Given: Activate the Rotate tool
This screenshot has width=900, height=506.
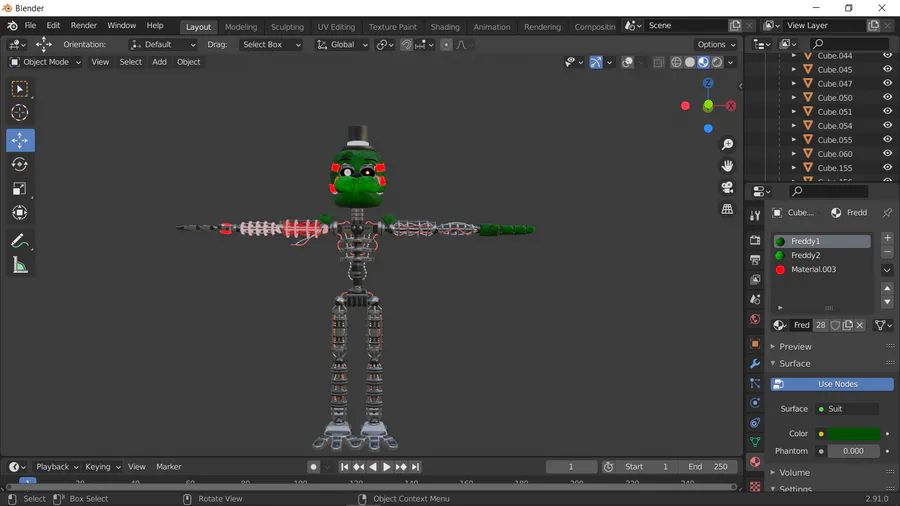Looking at the screenshot, I should [20, 165].
